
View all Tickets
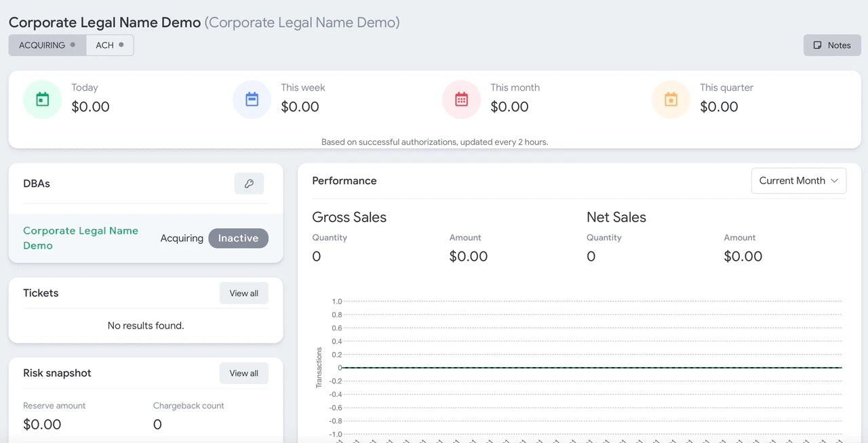[x=243, y=293]
